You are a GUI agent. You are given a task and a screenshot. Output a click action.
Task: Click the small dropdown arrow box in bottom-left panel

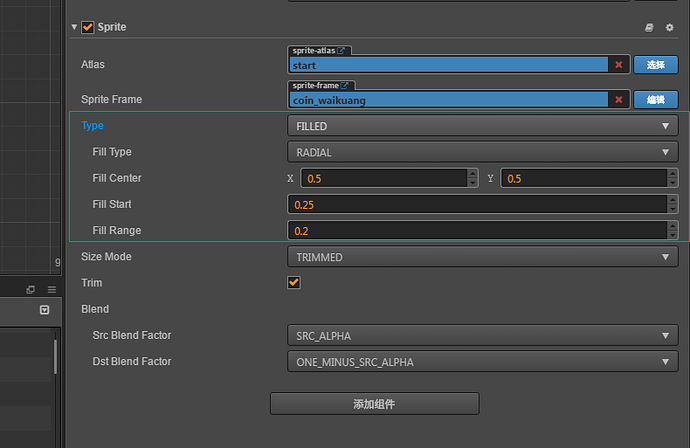click(x=44, y=310)
